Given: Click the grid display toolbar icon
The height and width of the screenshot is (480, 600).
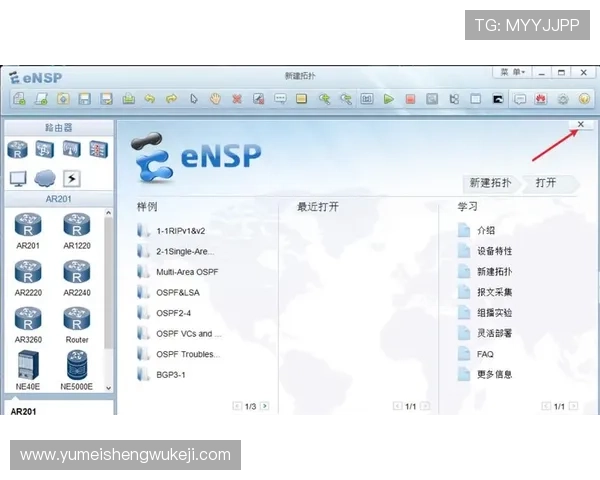Looking at the screenshot, I should pos(476,99).
